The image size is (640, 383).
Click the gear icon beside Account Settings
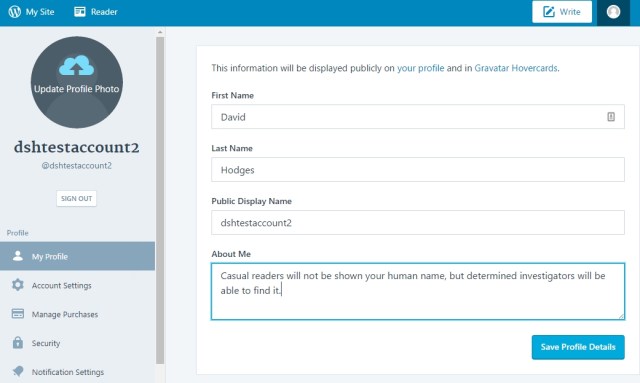point(18,285)
